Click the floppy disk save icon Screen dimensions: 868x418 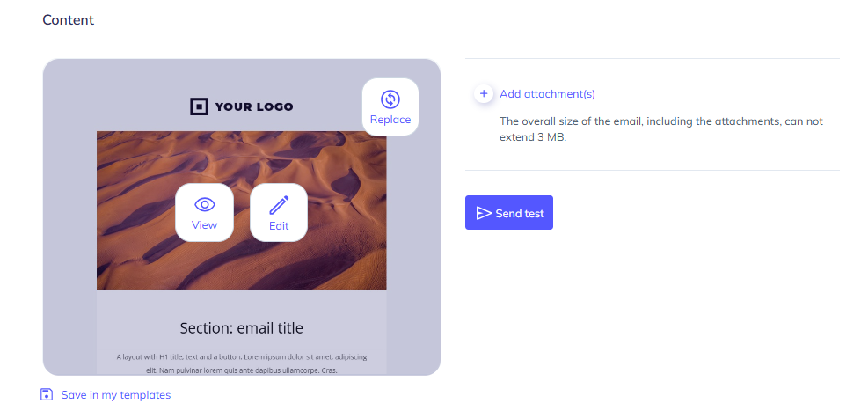47,394
